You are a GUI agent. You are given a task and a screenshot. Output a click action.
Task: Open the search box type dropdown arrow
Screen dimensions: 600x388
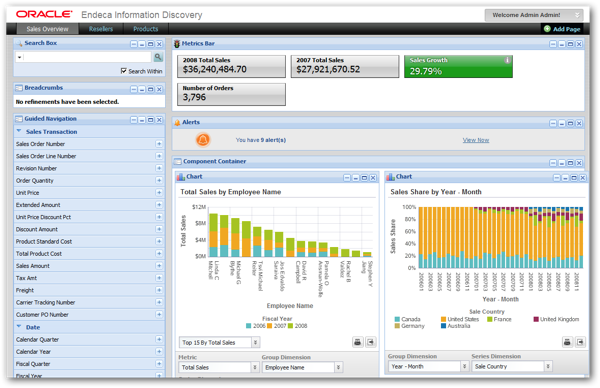(19, 58)
